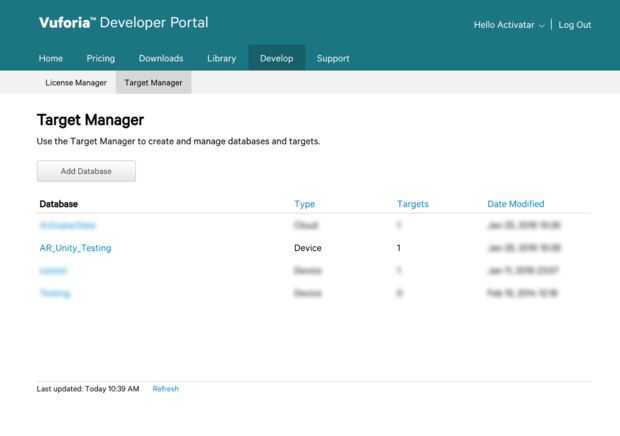Viewport: 620px width, 436px height.
Task: Open the Downloads section
Action: [161, 59]
